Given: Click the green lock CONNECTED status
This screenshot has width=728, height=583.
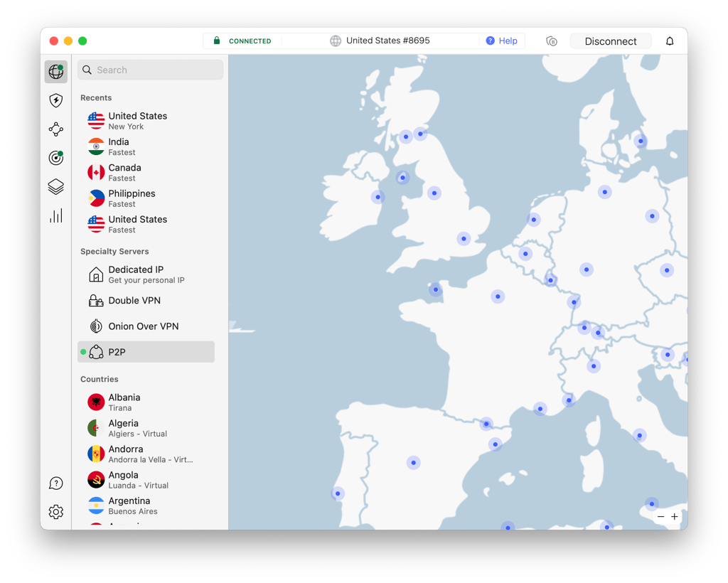Looking at the screenshot, I should pyautogui.click(x=242, y=41).
